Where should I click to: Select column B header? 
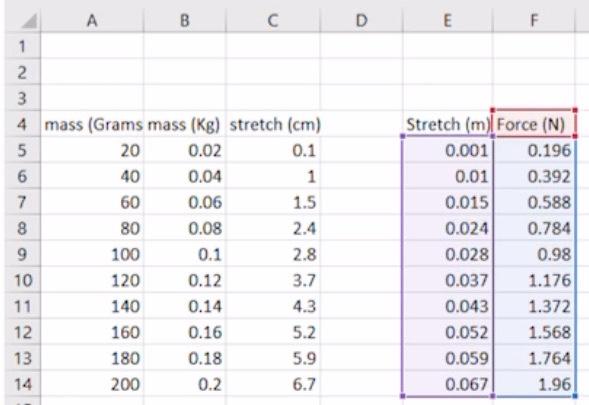[184, 21]
